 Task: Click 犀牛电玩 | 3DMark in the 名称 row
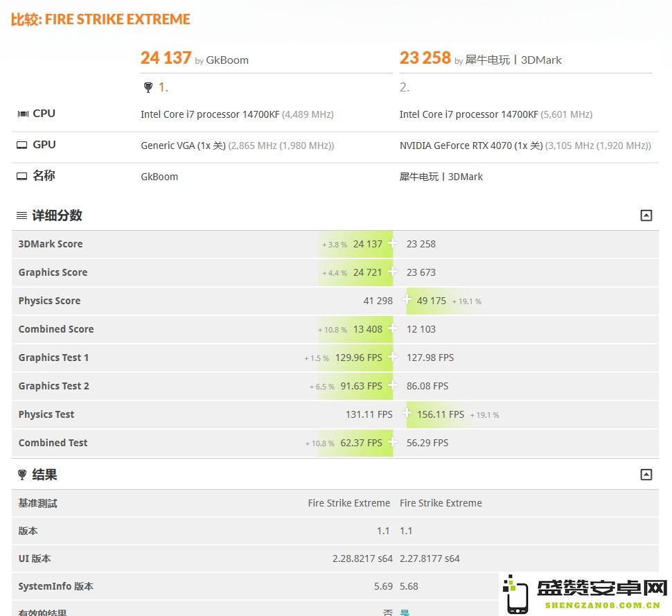coord(441,177)
